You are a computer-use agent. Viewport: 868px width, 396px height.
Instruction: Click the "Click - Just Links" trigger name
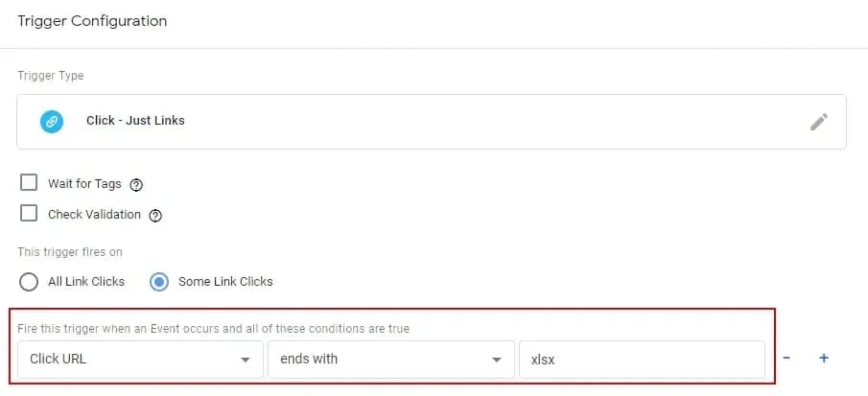135,121
